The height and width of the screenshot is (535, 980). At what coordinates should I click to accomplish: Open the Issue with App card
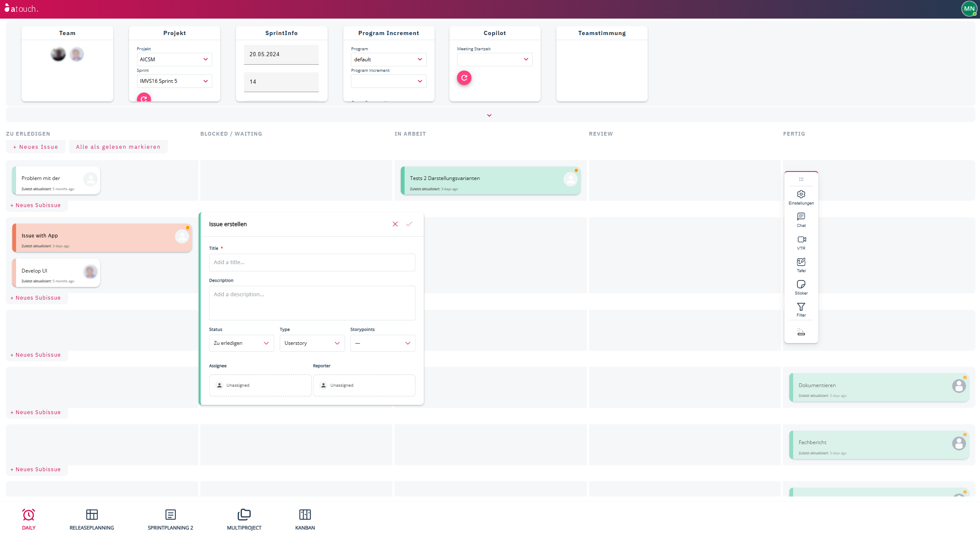click(102, 238)
